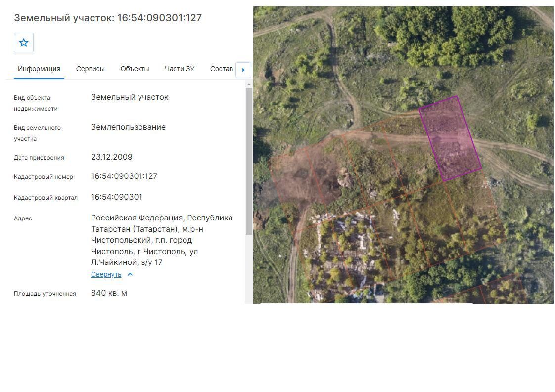Collapse address via chevron beside Свернуть
Image resolution: width=555 pixels, height=392 pixels.
tap(130, 274)
